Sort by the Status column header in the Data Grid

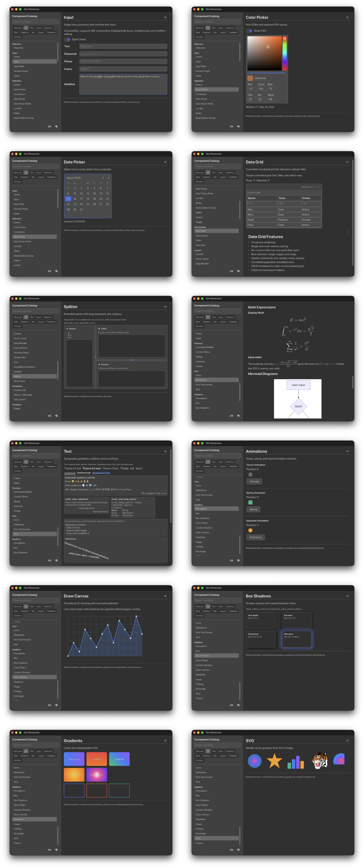pyautogui.click(x=311, y=198)
